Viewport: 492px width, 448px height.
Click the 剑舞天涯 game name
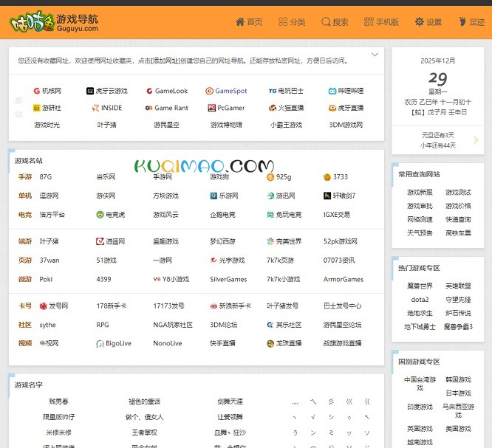(x=230, y=402)
